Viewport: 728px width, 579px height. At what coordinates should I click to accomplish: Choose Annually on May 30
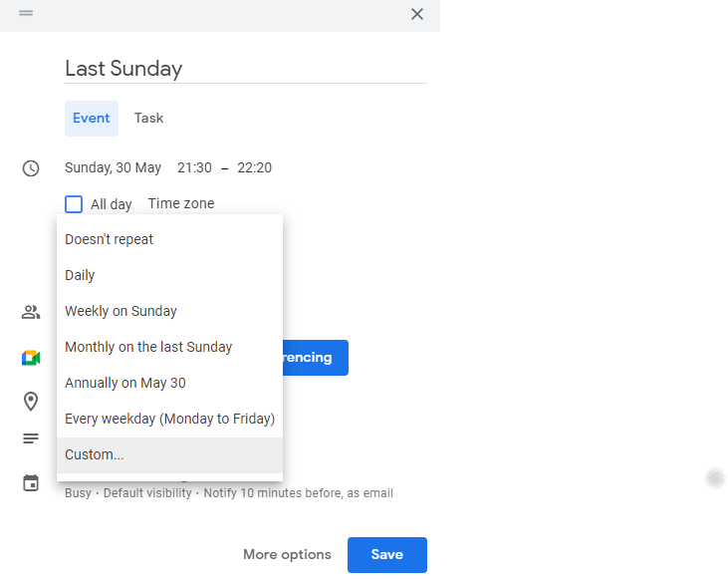tap(125, 383)
